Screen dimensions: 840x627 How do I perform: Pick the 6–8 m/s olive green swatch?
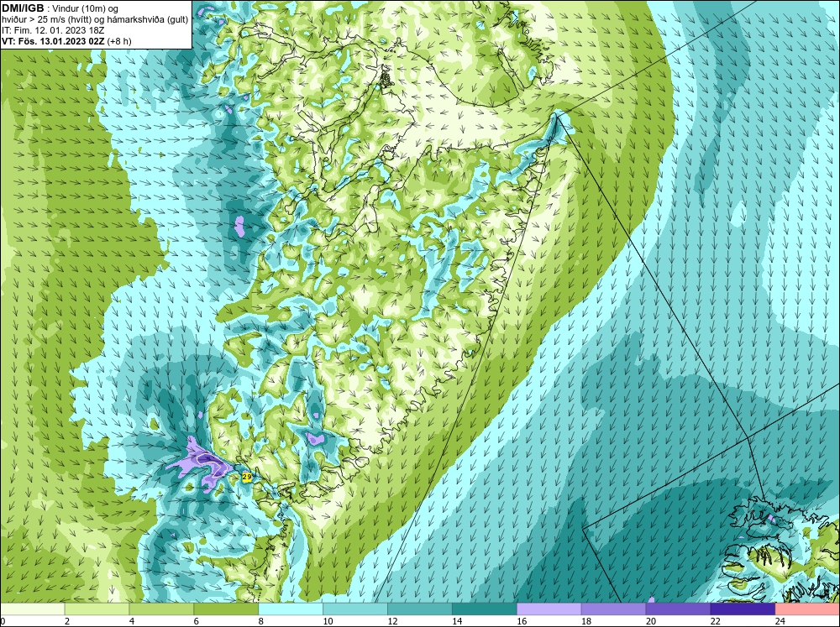226,609
